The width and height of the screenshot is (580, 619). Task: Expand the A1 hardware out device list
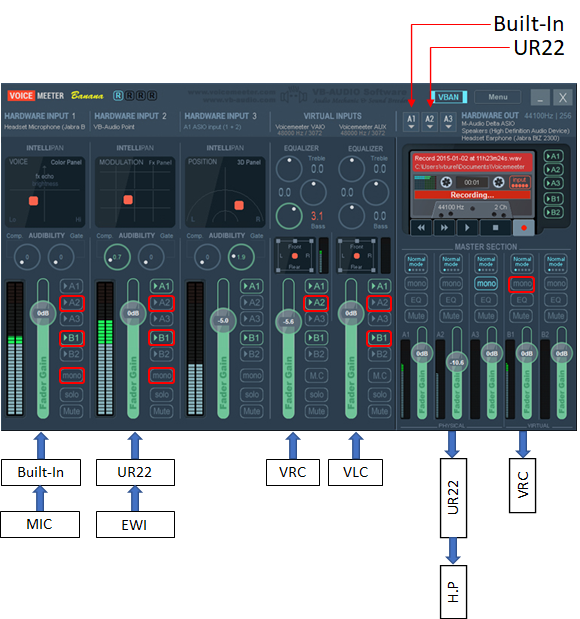click(411, 122)
